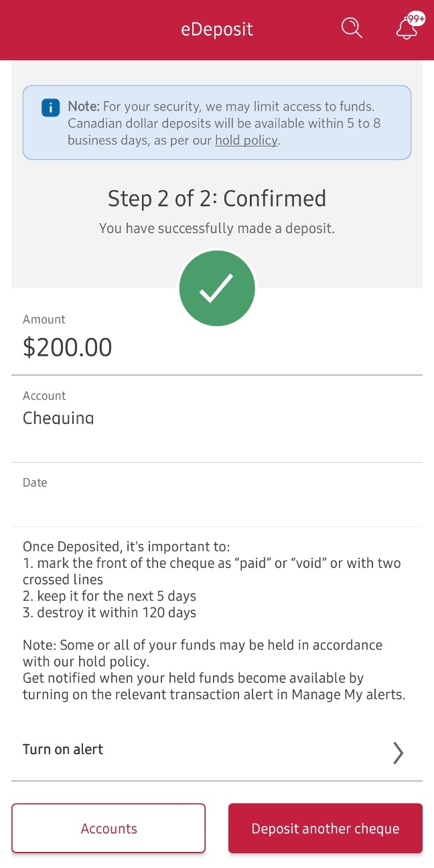Tap the 'Once Deposited' instructions text
Screen dimensions: 434x868
coord(212,579)
